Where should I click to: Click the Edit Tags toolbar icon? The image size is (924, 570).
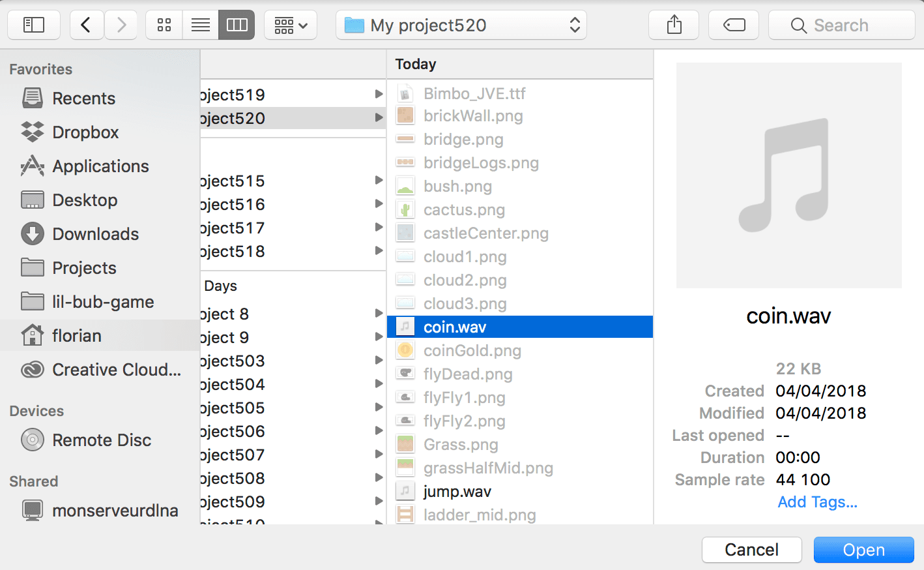pyautogui.click(x=734, y=25)
